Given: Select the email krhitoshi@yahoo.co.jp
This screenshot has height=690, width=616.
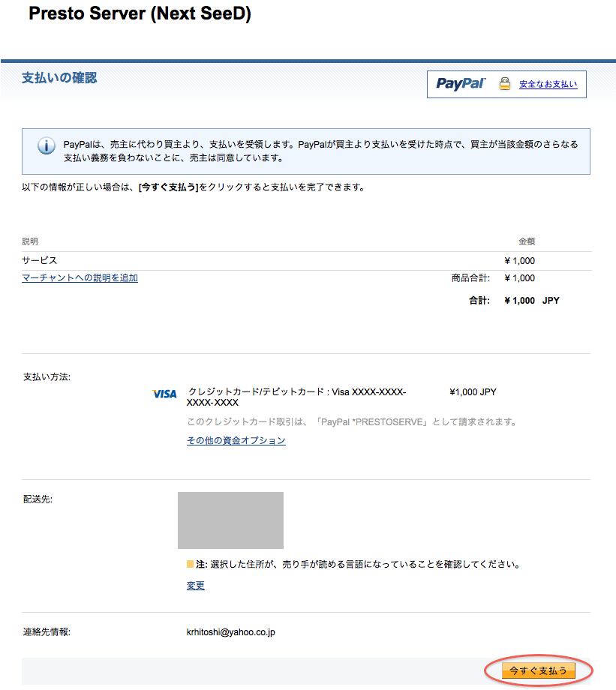Looking at the screenshot, I should tap(231, 632).
